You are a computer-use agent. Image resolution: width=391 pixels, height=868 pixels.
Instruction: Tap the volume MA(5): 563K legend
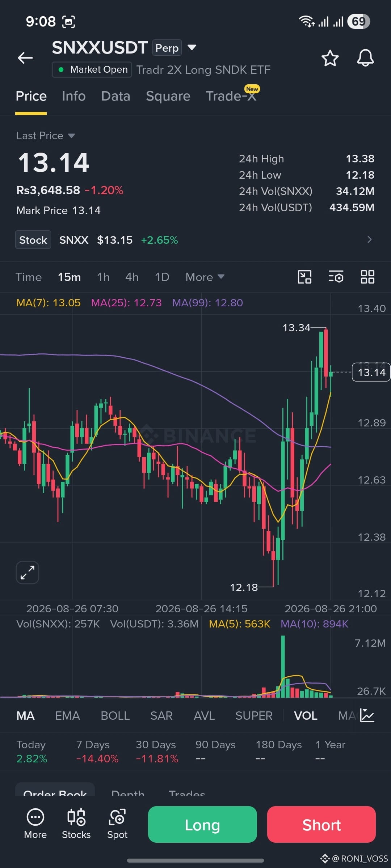click(x=240, y=624)
